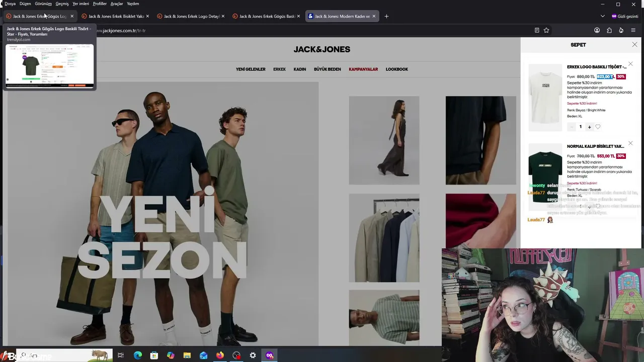The height and width of the screenshot is (362, 644).
Task: Toggle reader view in the address bar
Action: pyautogui.click(x=537, y=30)
